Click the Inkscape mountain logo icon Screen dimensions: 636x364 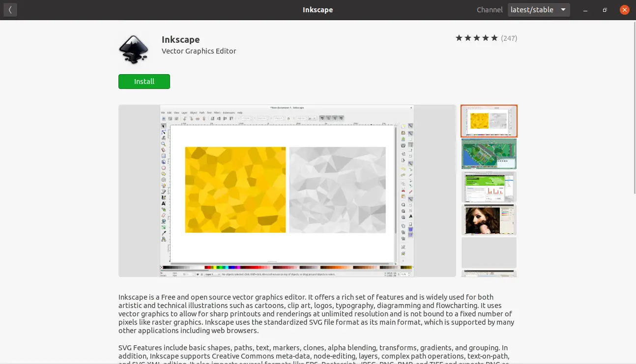[x=134, y=49]
